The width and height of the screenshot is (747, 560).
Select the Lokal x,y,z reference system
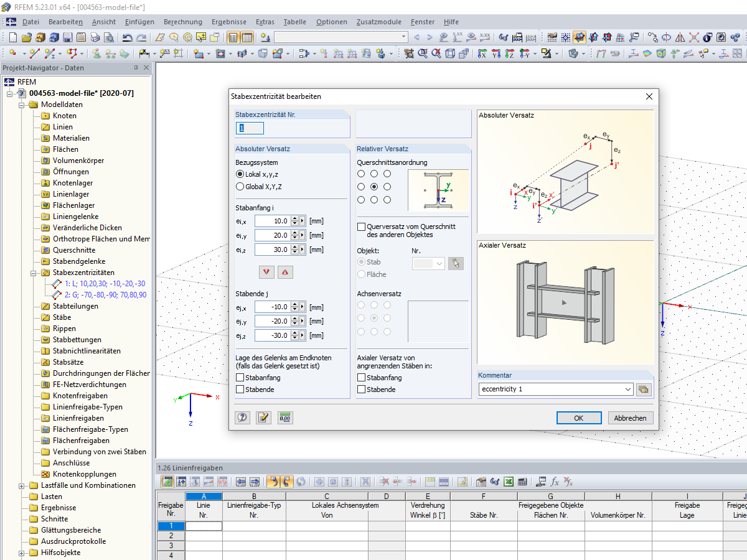(x=240, y=174)
